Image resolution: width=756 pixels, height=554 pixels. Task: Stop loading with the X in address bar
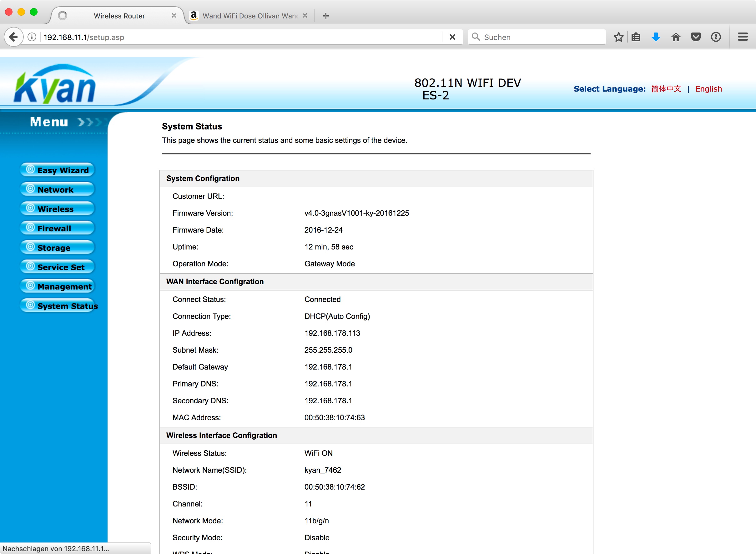click(x=452, y=37)
